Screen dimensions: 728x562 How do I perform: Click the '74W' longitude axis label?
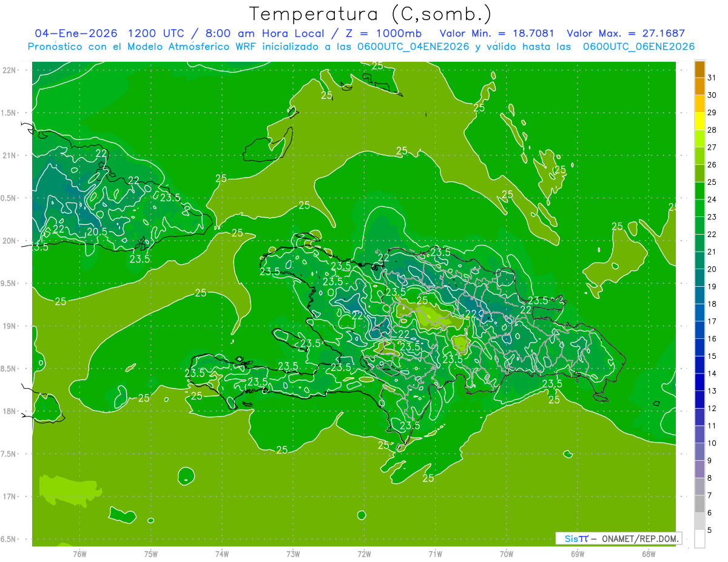(x=222, y=554)
